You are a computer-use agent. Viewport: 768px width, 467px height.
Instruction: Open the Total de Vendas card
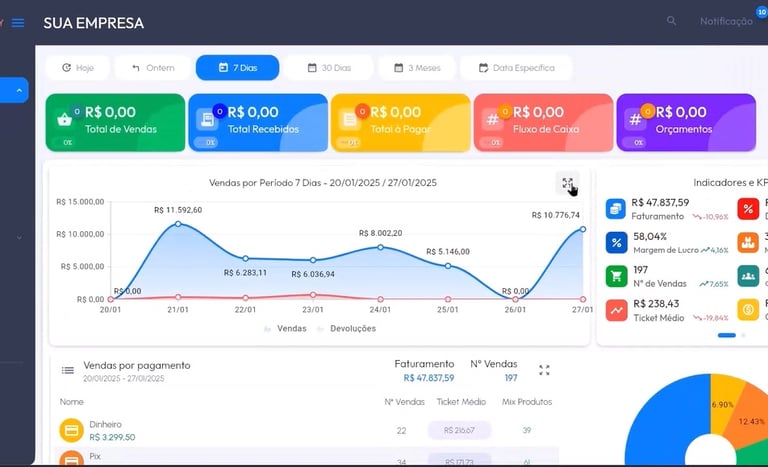[116, 123]
